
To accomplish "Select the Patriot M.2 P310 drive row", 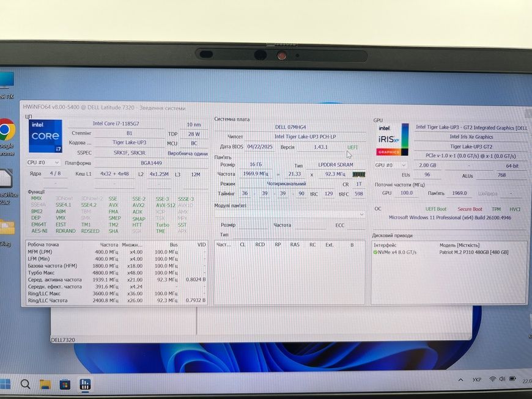I will click(449, 252).
